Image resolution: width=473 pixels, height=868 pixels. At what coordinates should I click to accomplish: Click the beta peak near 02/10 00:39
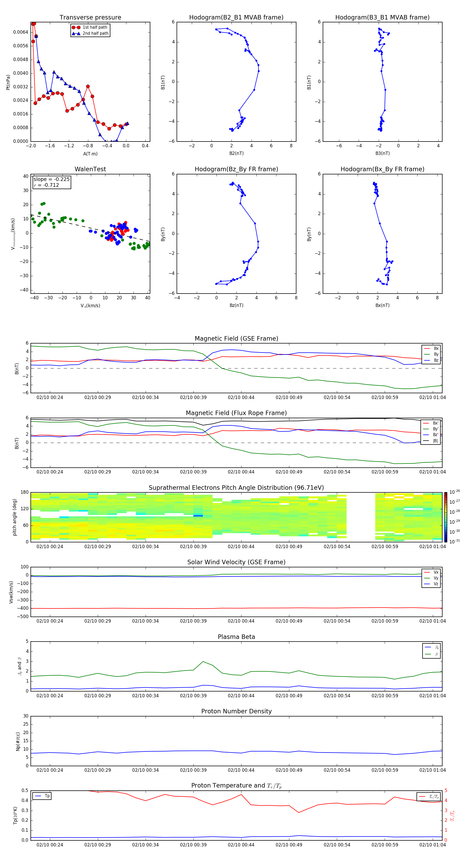click(203, 662)
